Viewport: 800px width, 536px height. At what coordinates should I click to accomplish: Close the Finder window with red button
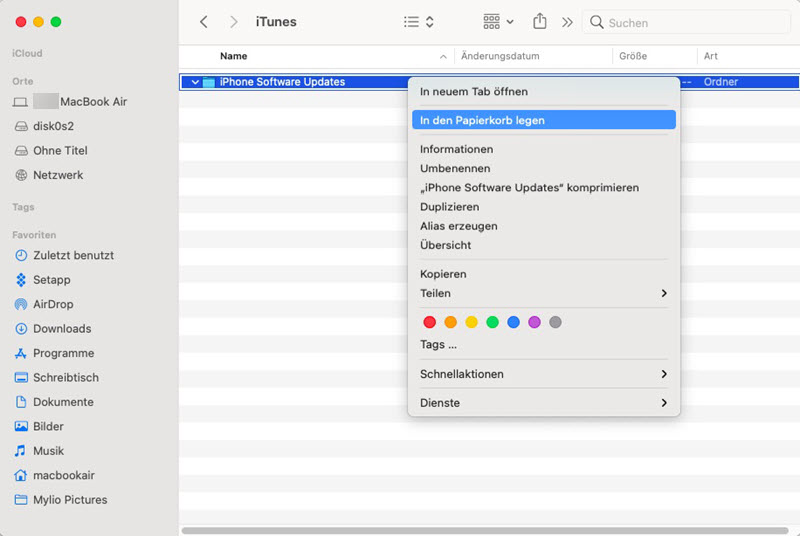[21, 22]
